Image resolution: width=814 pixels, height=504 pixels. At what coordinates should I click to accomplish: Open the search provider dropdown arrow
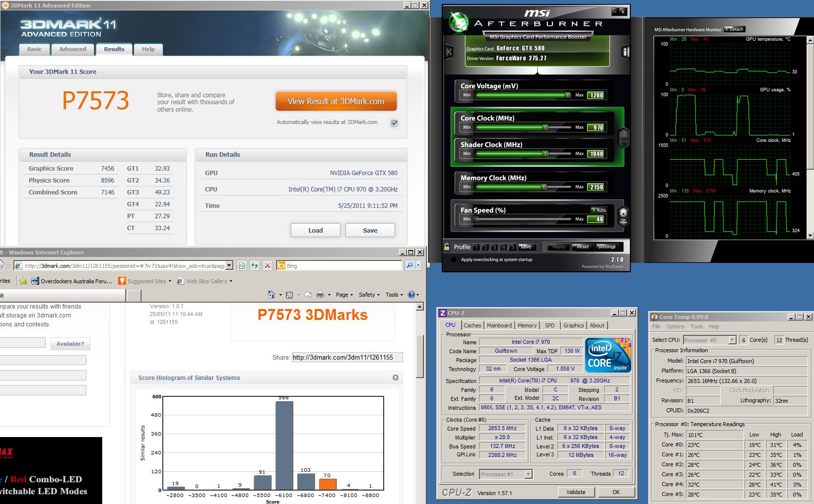point(418,265)
